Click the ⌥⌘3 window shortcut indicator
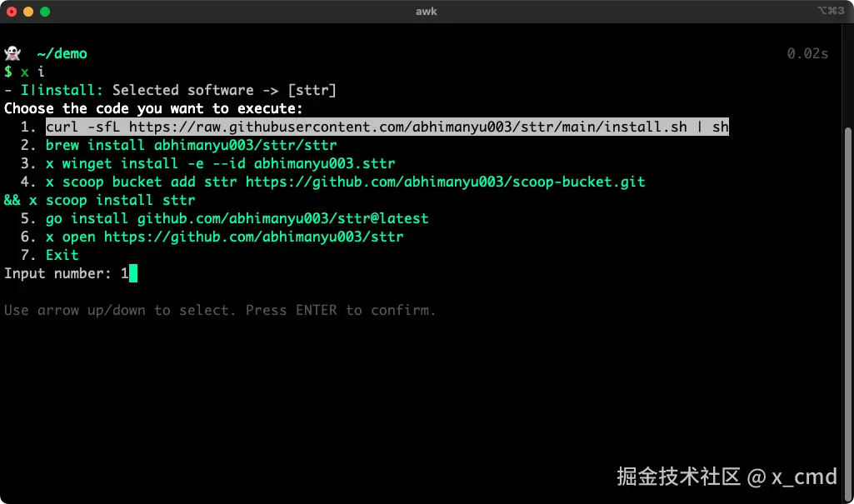The image size is (854, 504). click(x=832, y=11)
